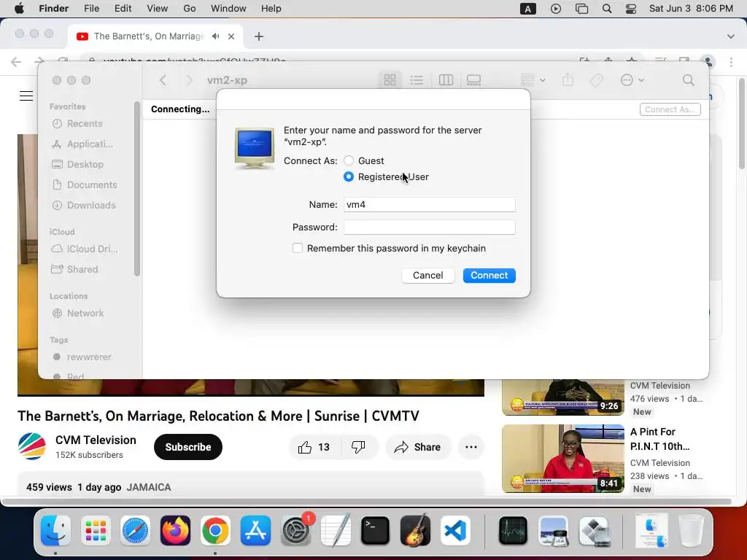Open a new browser tab
Image resolution: width=747 pixels, height=560 pixels.
(x=259, y=36)
